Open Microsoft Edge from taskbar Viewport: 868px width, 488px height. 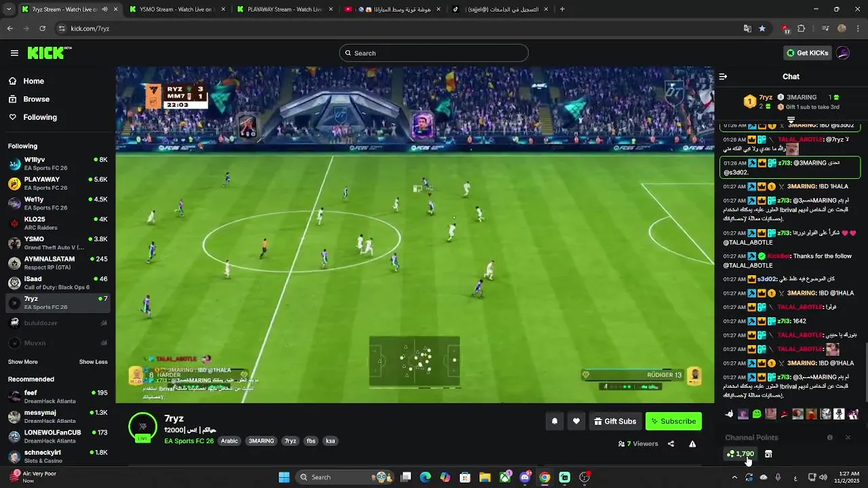tap(425, 477)
